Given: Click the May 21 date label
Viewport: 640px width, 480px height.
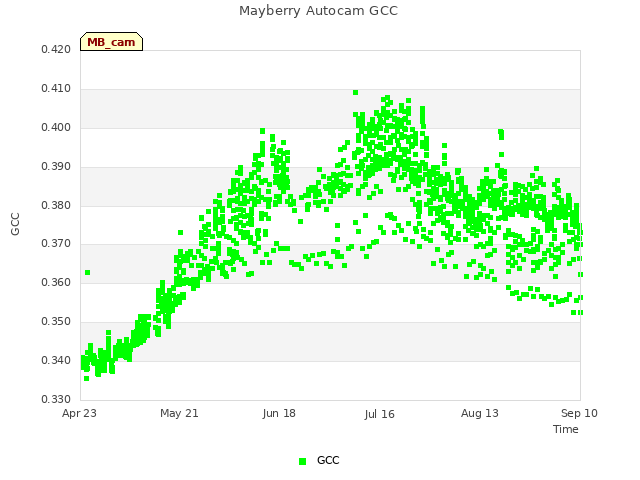Looking at the screenshot, I should point(179,413).
